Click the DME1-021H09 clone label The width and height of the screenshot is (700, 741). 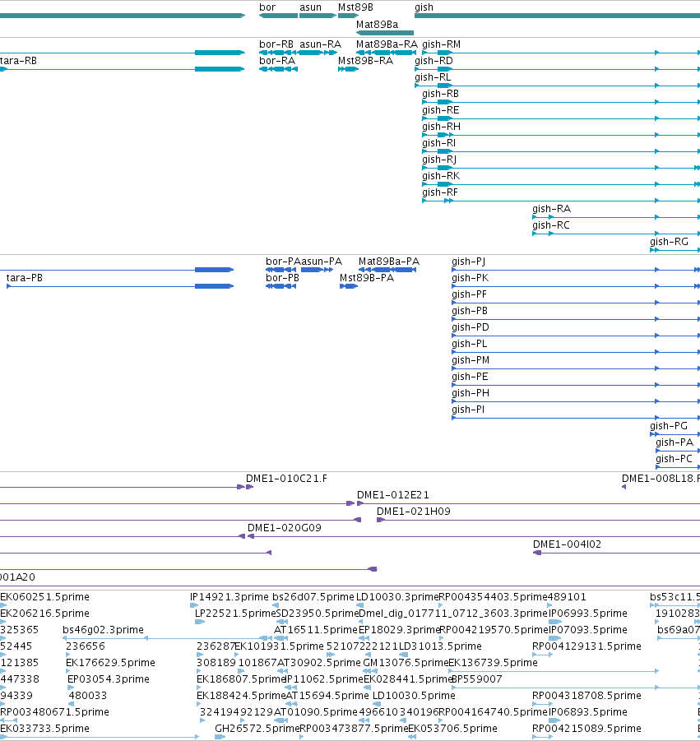tap(414, 512)
